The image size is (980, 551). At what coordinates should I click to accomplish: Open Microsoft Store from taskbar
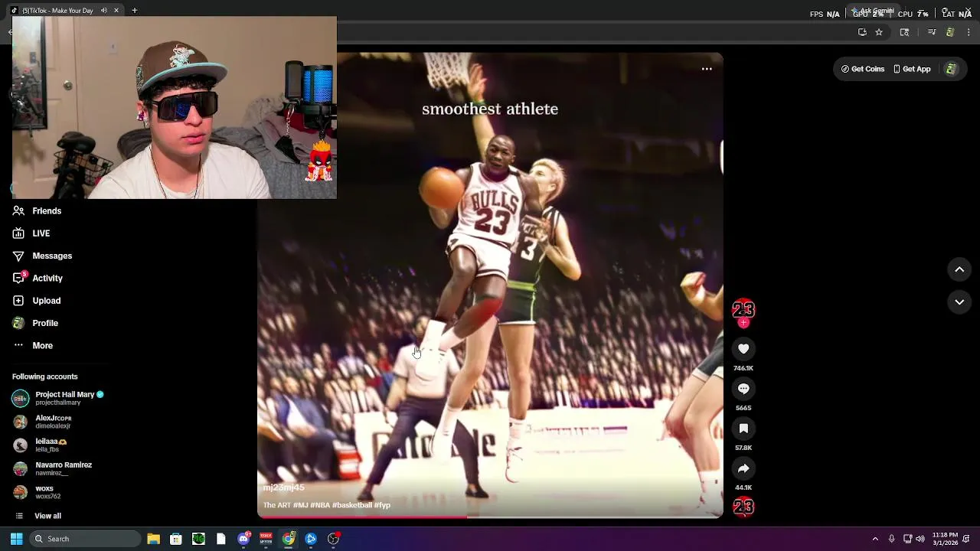pos(175,539)
